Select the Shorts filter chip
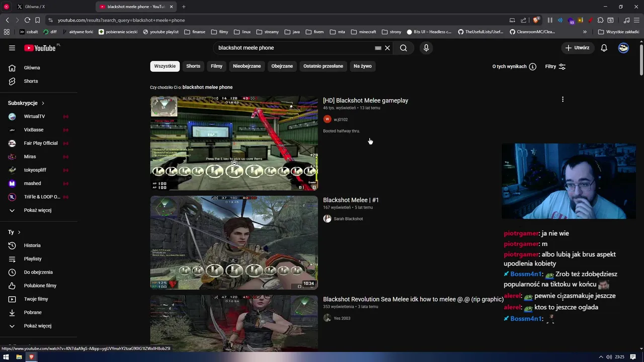Viewport: 644px width, 362px height. (x=193, y=66)
